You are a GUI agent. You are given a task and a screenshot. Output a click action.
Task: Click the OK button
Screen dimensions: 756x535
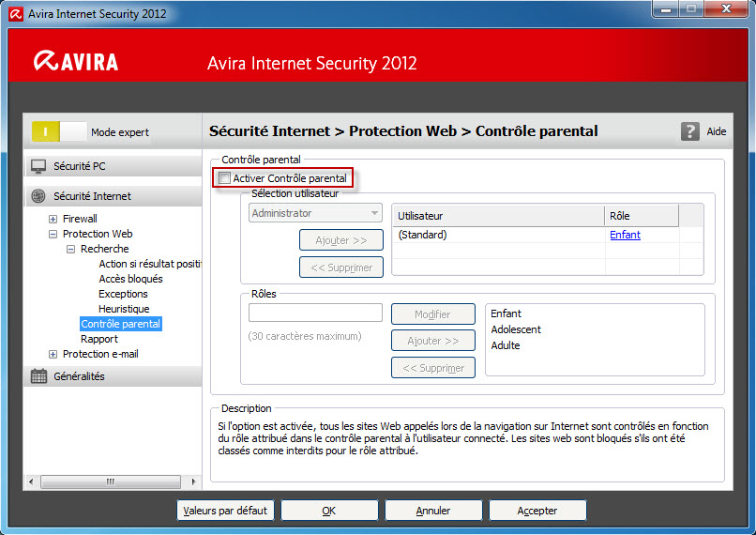(329, 511)
